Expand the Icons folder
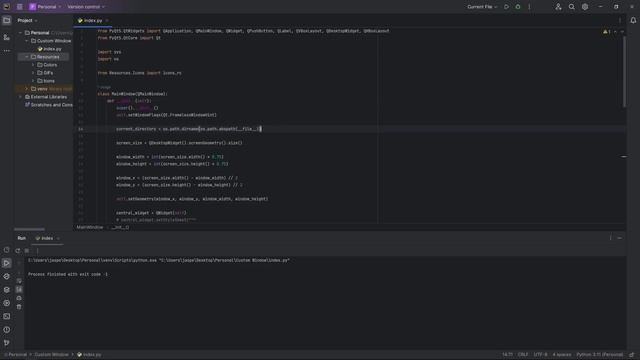The image size is (640, 360). click(33, 81)
